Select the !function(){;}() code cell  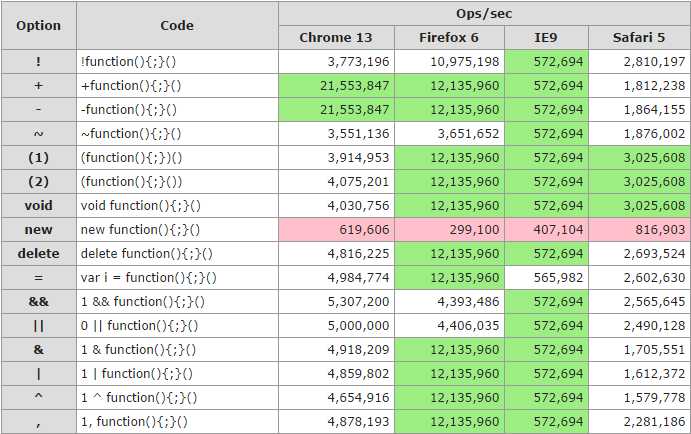coord(177,62)
